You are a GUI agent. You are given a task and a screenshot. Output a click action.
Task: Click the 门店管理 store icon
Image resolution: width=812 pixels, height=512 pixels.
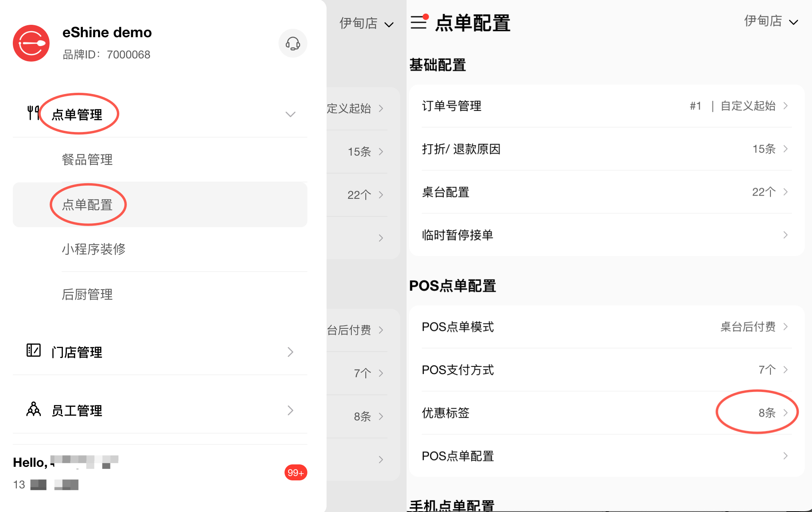[34, 350]
